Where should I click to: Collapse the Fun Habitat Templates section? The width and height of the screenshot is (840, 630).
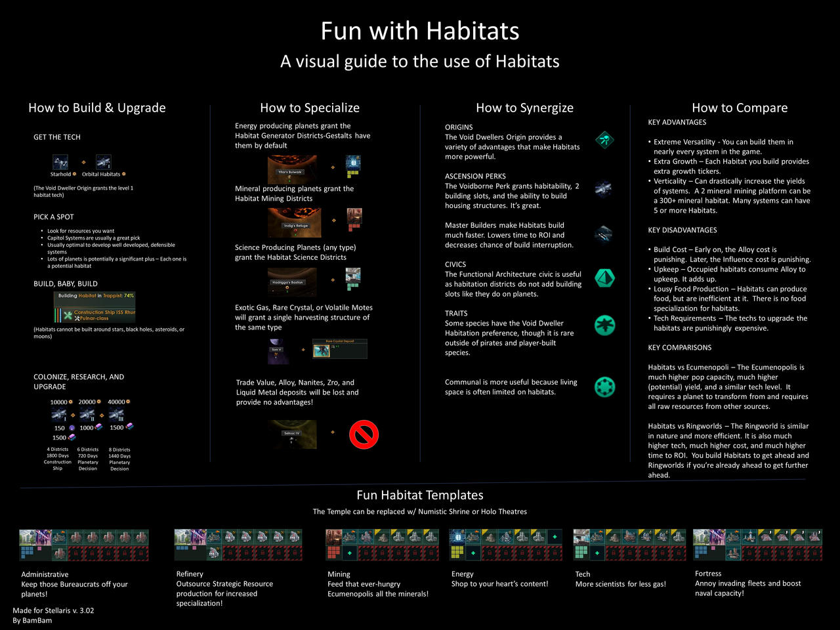point(419,495)
